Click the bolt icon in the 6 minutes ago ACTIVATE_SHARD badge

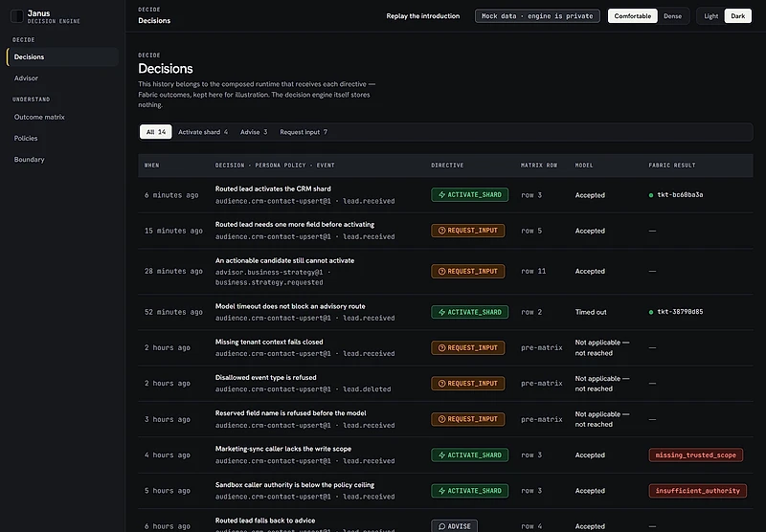[441, 195]
